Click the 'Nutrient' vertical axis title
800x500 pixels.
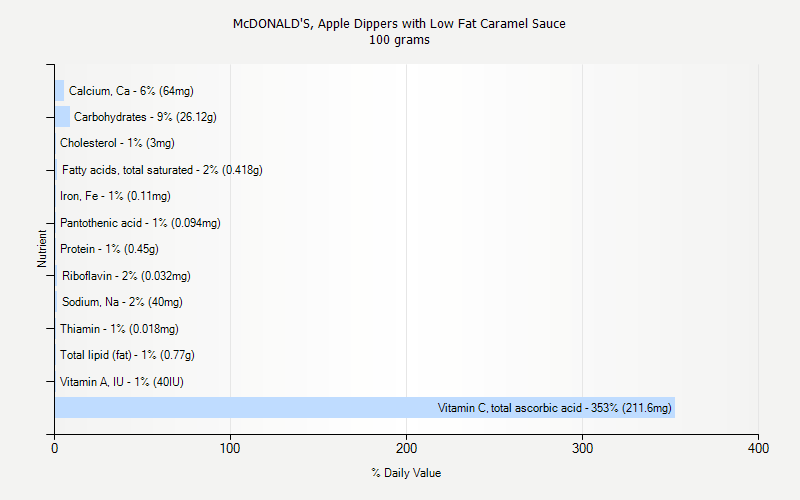[42, 248]
